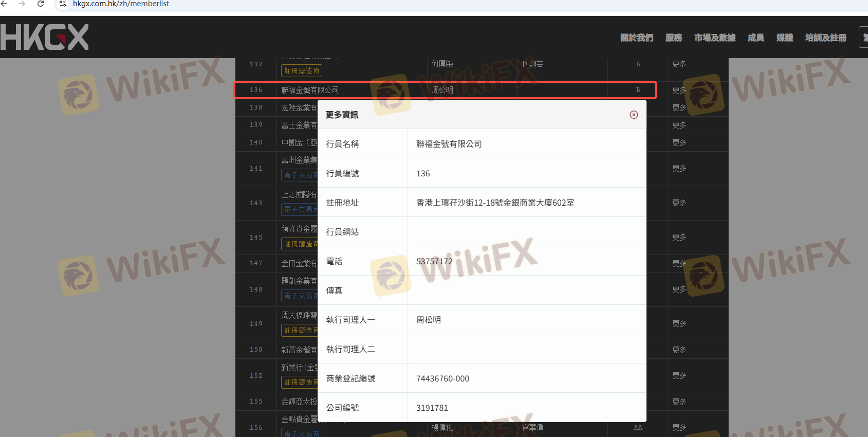Click 聯福金號有限公司 in highlighted row 136
868x437 pixels.
tap(310, 90)
